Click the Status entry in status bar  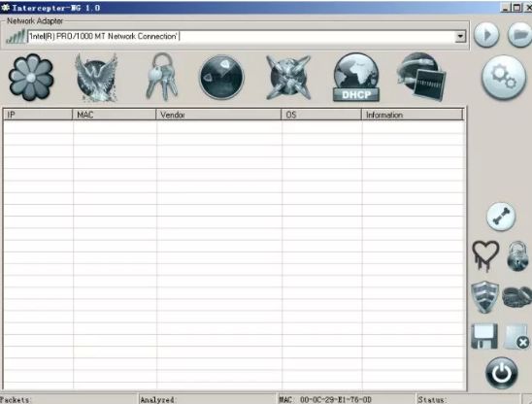[468, 399]
